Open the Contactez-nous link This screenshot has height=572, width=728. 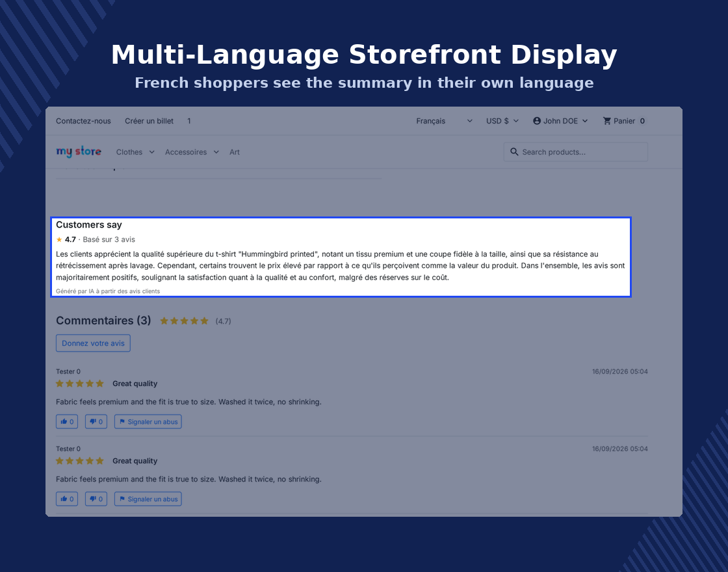84,121
